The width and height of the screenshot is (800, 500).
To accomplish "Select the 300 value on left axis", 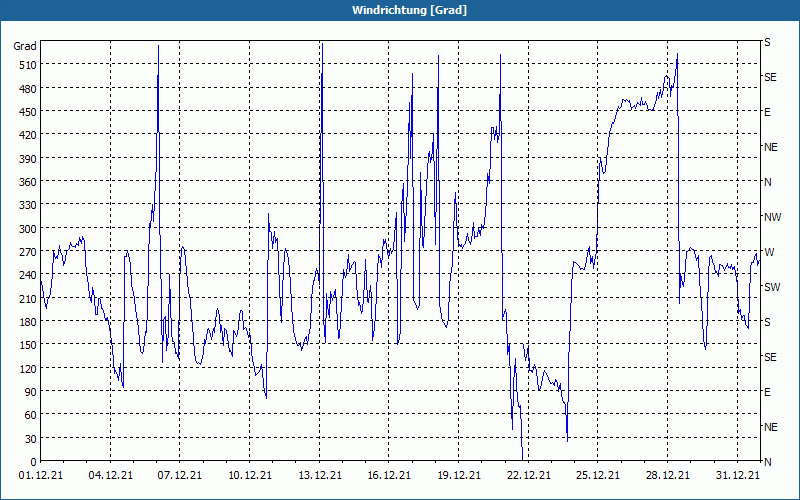I will [28, 229].
